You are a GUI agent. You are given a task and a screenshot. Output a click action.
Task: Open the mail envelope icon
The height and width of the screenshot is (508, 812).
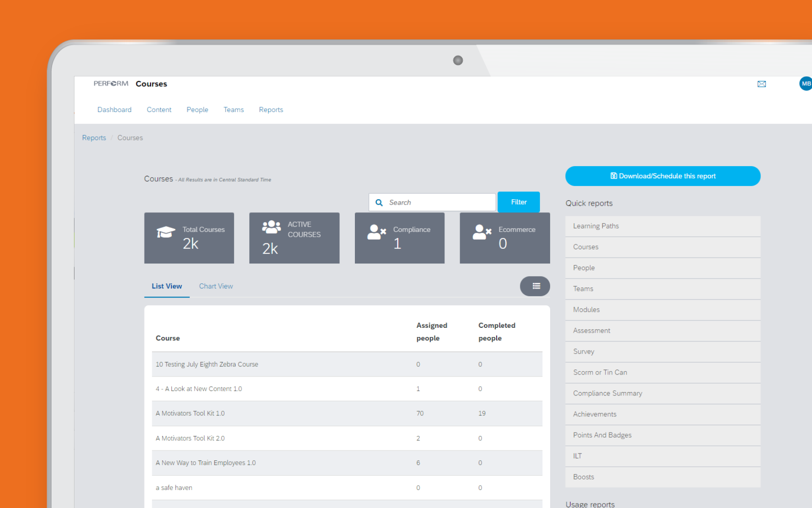click(x=761, y=84)
